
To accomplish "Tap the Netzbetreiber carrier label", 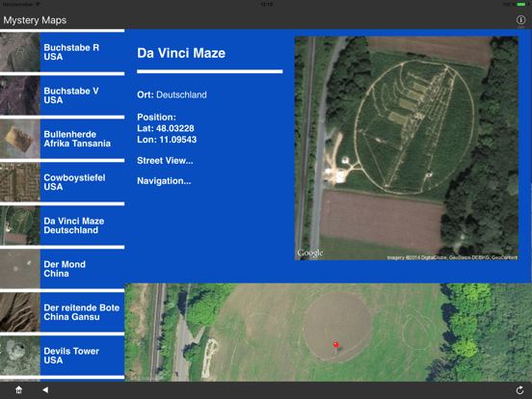I will point(17,4).
